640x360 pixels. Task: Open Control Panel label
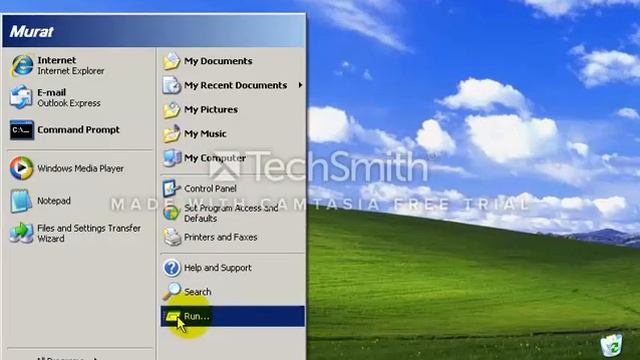pos(210,189)
